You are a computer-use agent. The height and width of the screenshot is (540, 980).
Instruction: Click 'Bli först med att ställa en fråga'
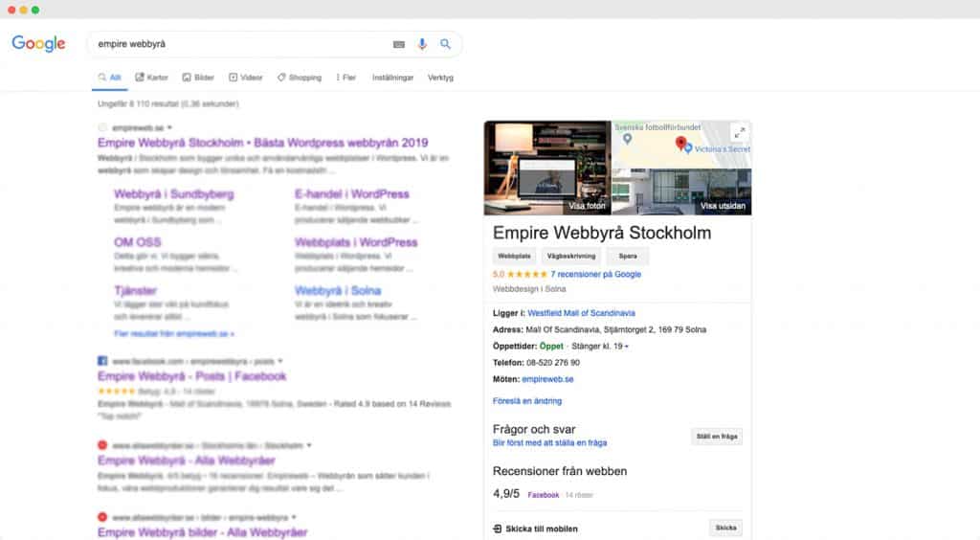point(549,442)
